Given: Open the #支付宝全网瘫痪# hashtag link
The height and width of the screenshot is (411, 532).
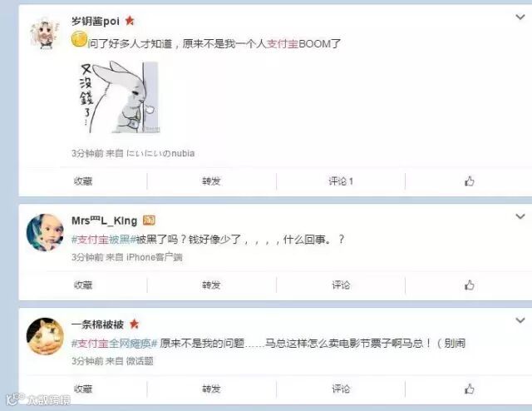Looking at the screenshot, I should tap(115, 343).
